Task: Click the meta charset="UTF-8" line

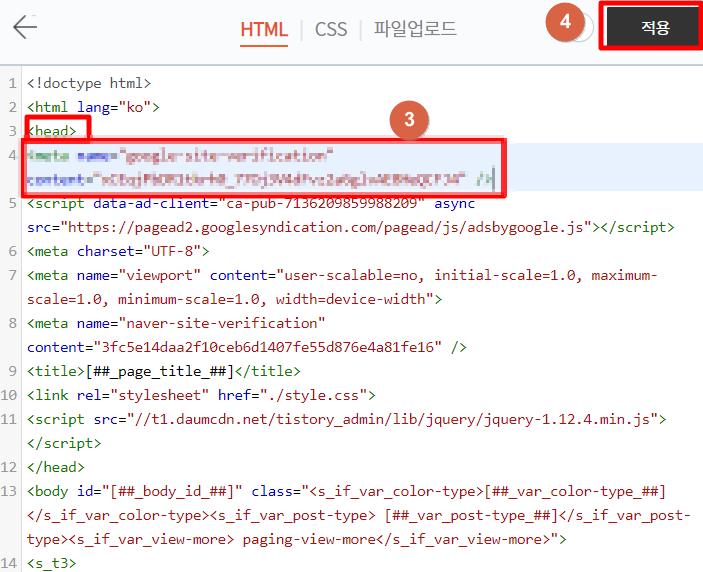Action: 118,251
